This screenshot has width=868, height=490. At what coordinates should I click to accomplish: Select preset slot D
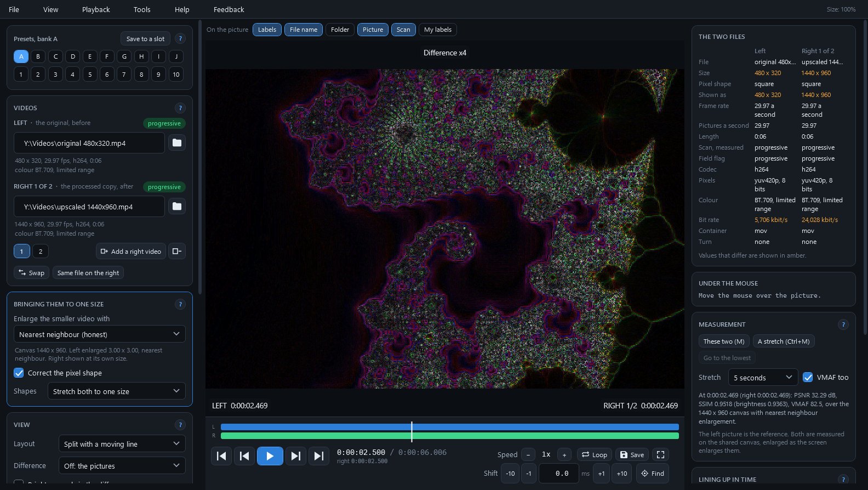[x=72, y=56]
